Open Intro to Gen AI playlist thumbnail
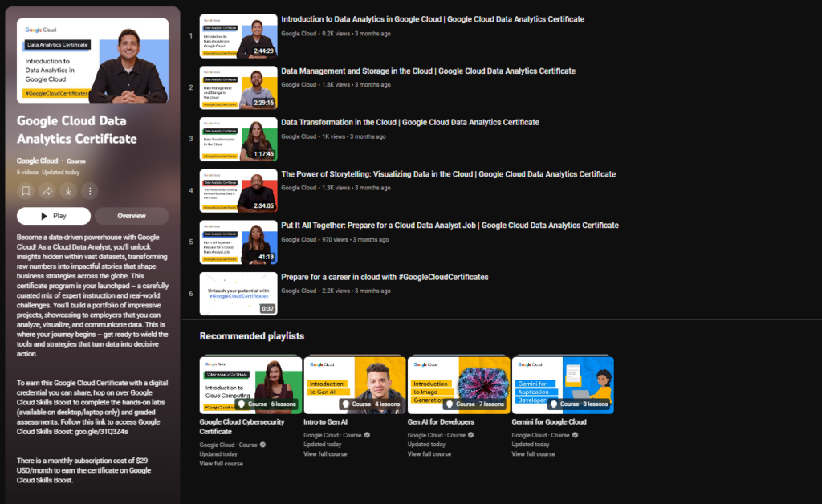822x504 pixels. (x=355, y=385)
